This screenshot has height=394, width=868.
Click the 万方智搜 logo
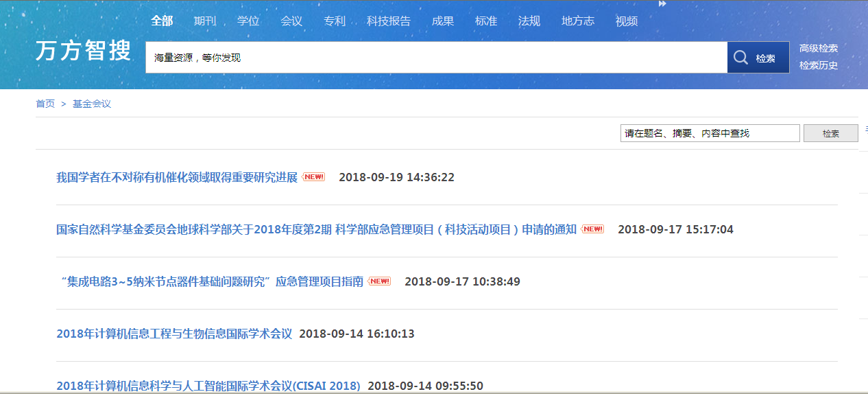tap(84, 51)
